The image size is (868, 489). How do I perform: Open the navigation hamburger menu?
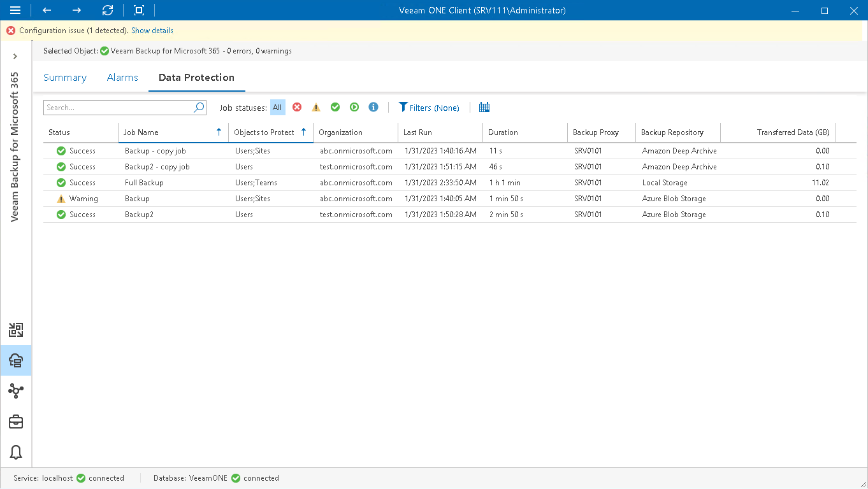[15, 10]
